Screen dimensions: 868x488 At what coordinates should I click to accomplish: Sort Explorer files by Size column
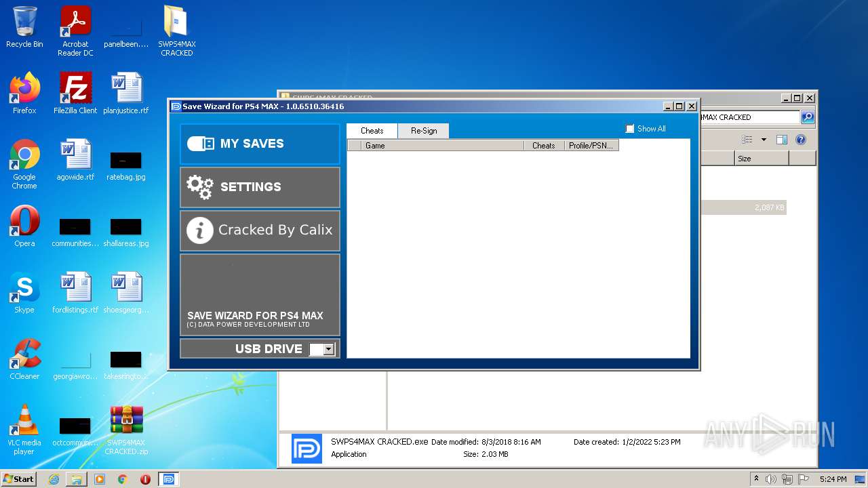point(762,159)
